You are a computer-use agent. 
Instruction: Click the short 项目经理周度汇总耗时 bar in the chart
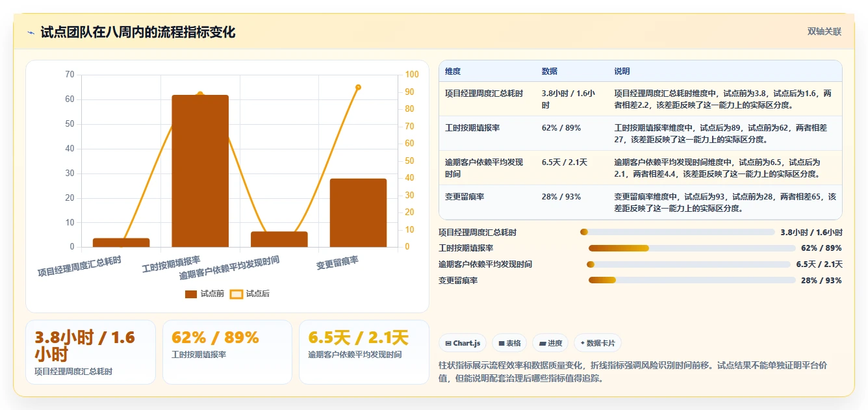[121, 242]
